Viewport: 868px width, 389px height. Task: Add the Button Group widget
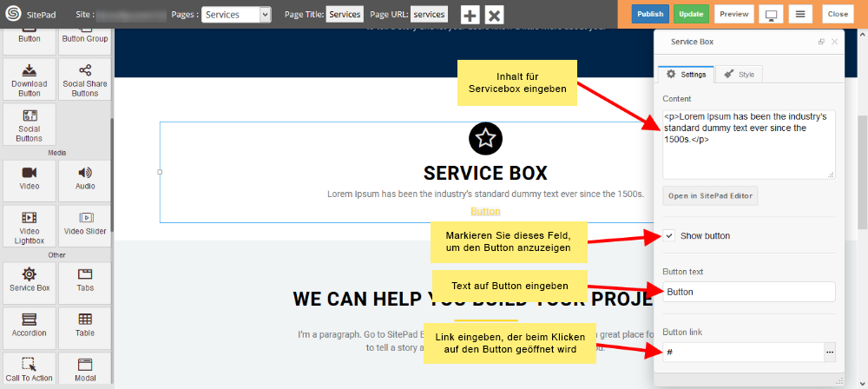click(85, 42)
